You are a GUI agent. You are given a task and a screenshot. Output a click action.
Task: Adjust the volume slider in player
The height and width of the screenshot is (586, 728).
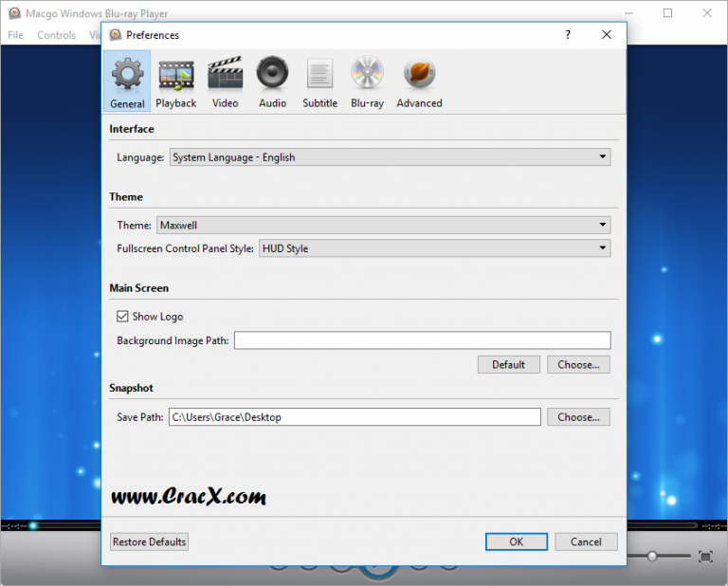(x=652, y=557)
